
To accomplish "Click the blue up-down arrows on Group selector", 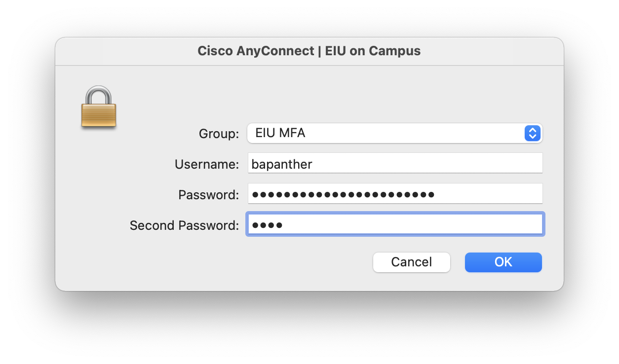I will (532, 133).
